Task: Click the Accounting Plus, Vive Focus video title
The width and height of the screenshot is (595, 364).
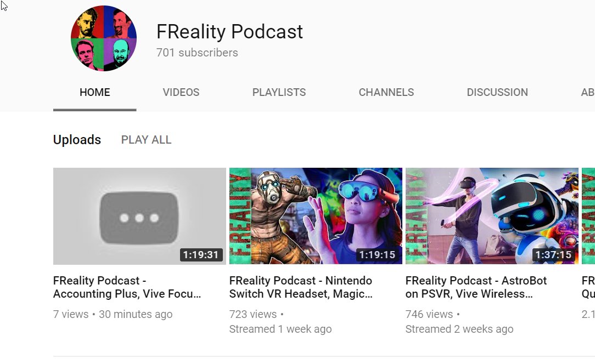Action: point(127,287)
